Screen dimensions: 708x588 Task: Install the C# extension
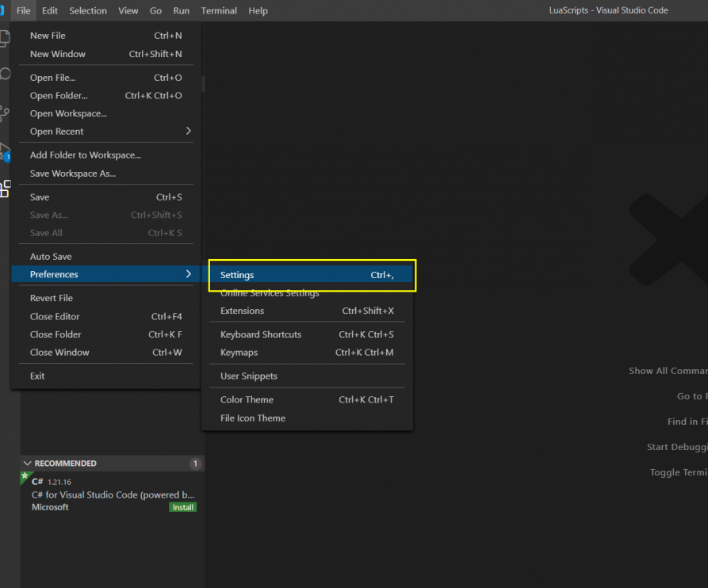[x=182, y=507]
